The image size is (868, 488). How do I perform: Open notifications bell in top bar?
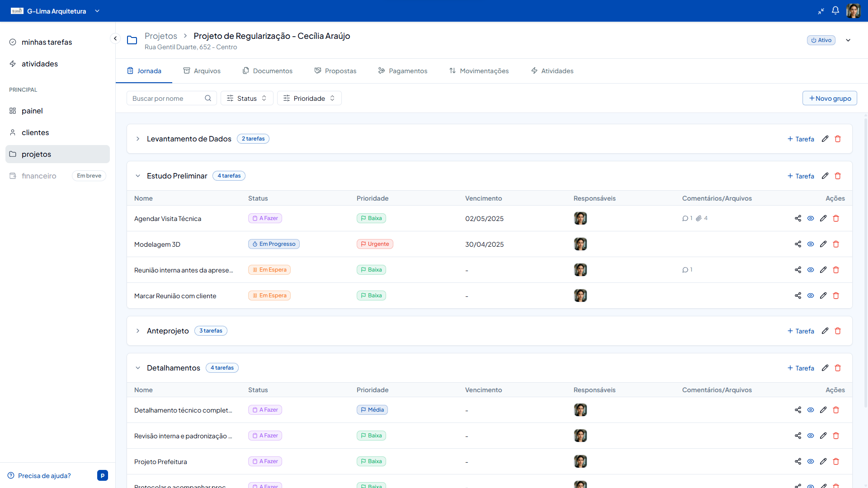[x=835, y=11]
